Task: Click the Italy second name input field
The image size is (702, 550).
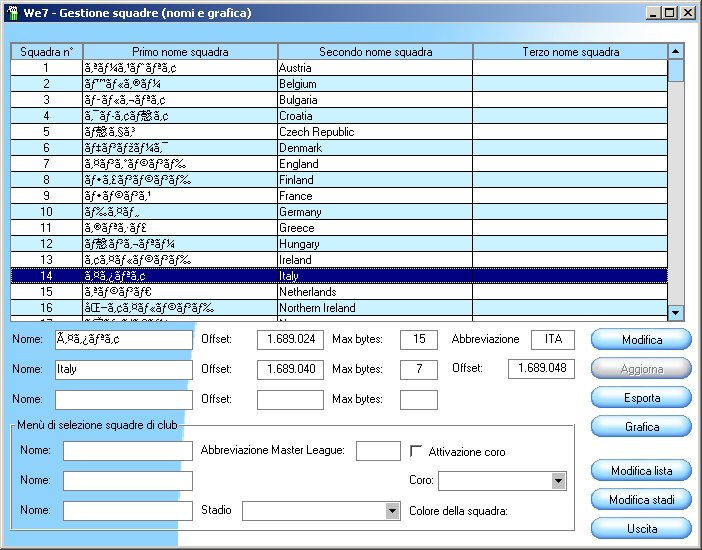Action: tap(123, 369)
